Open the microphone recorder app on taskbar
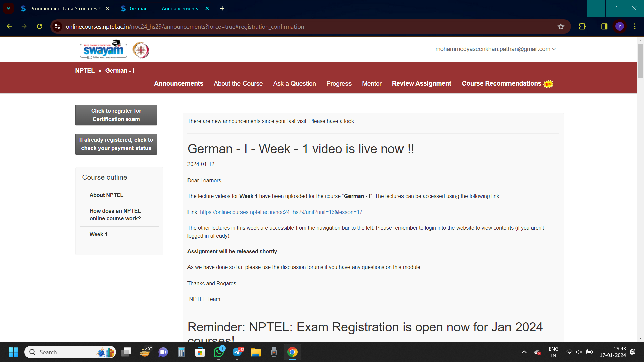Screen dimensions: 644x362 pyautogui.click(x=274, y=352)
